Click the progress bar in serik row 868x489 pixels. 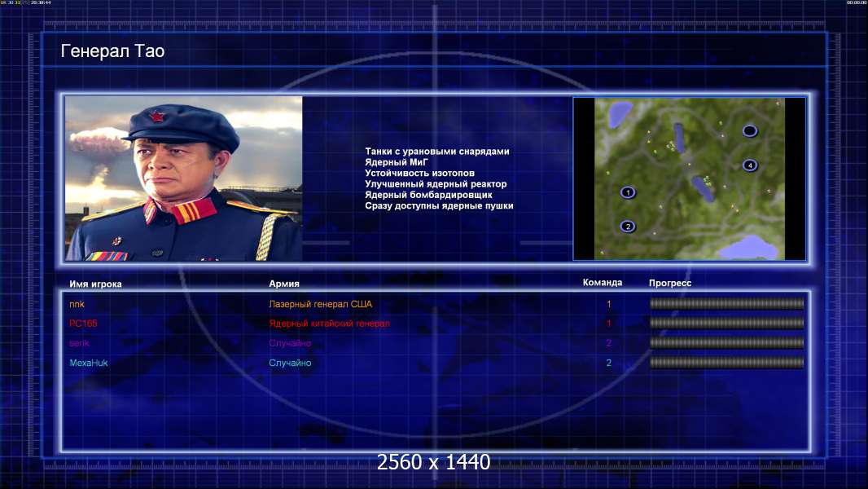click(727, 343)
